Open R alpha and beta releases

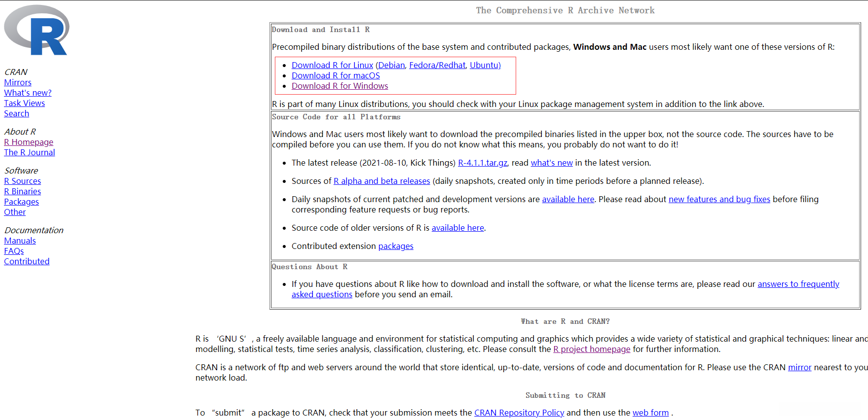(382, 181)
